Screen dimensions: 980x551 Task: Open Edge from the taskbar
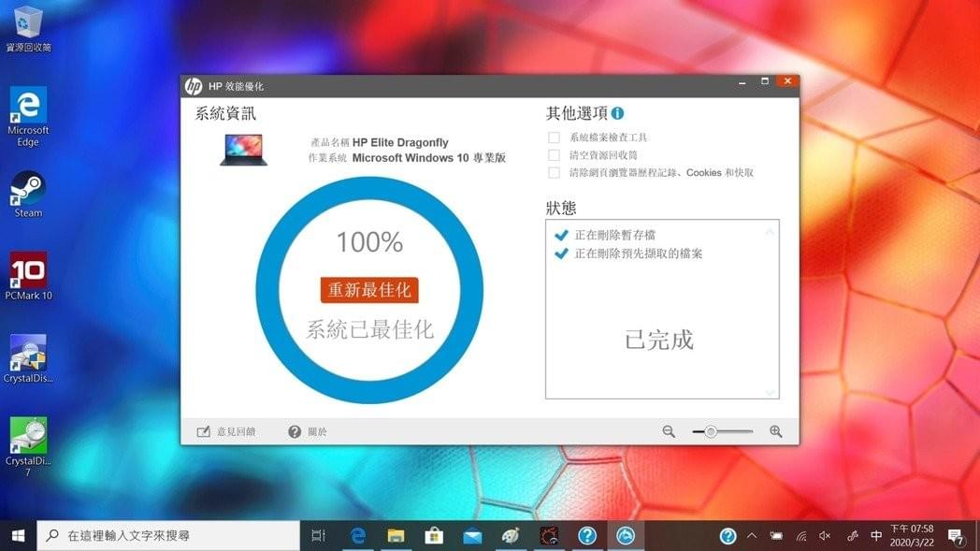tap(357, 536)
